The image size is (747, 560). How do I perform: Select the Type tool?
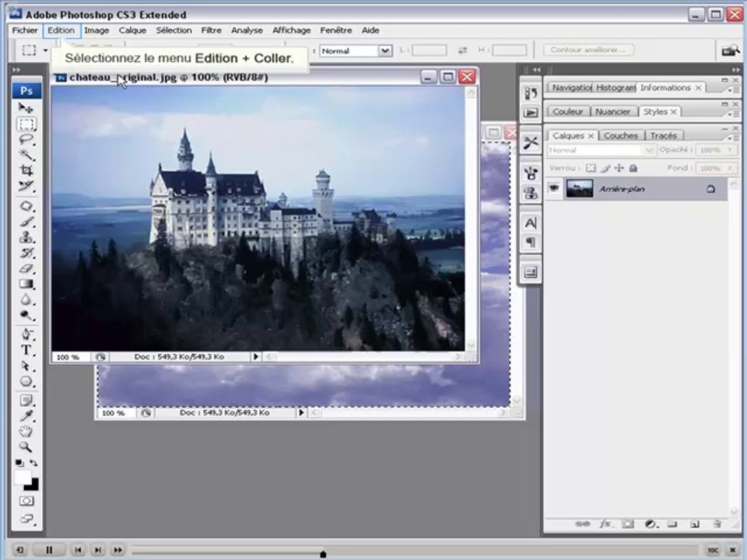click(26, 350)
